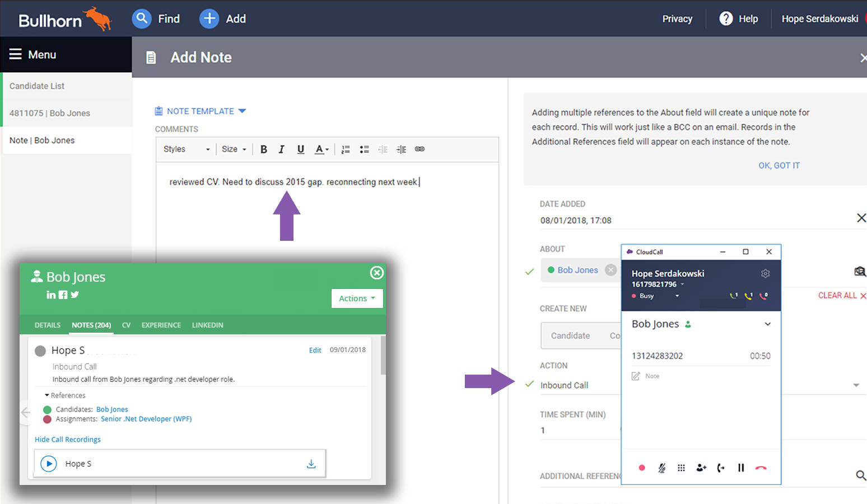
Task: Click Hide Call Recordings link
Action: 67,439
